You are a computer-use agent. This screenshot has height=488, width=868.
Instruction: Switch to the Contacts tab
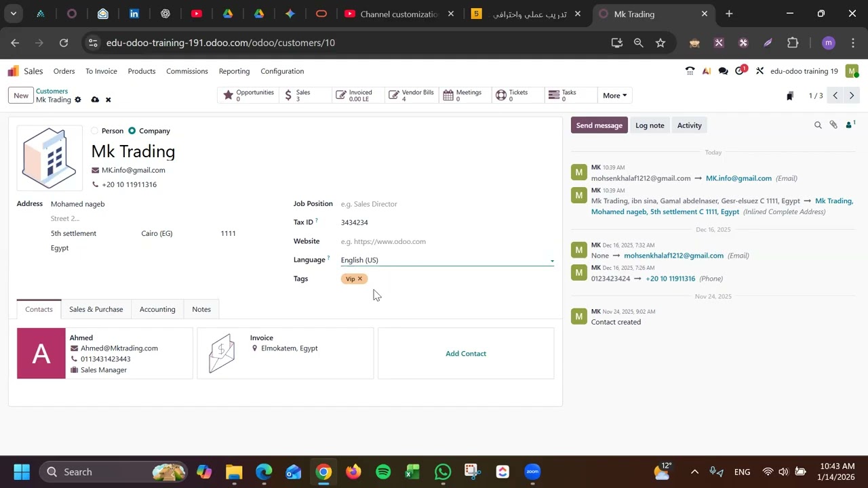[39, 309]
